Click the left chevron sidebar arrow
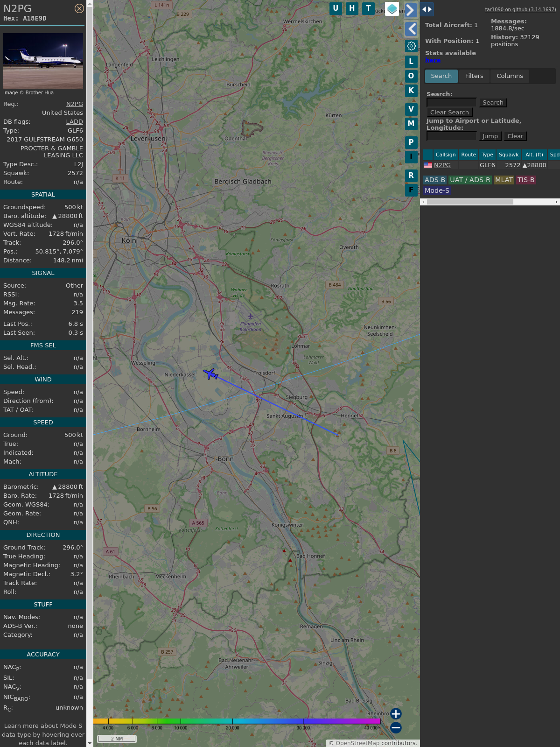Screen dimensions: 560x747 [x=411, y=29]
